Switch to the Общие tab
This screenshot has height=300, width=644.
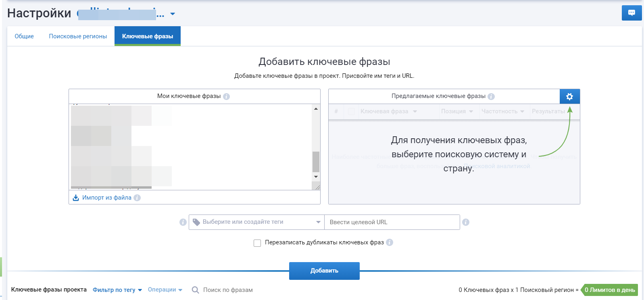pyautogui.click(x=24, y=36)
